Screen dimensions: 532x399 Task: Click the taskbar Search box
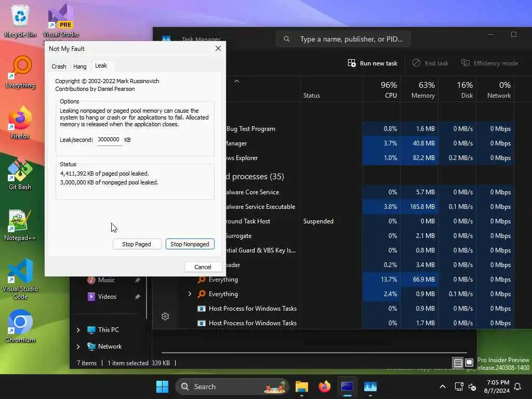pos(232,387)
